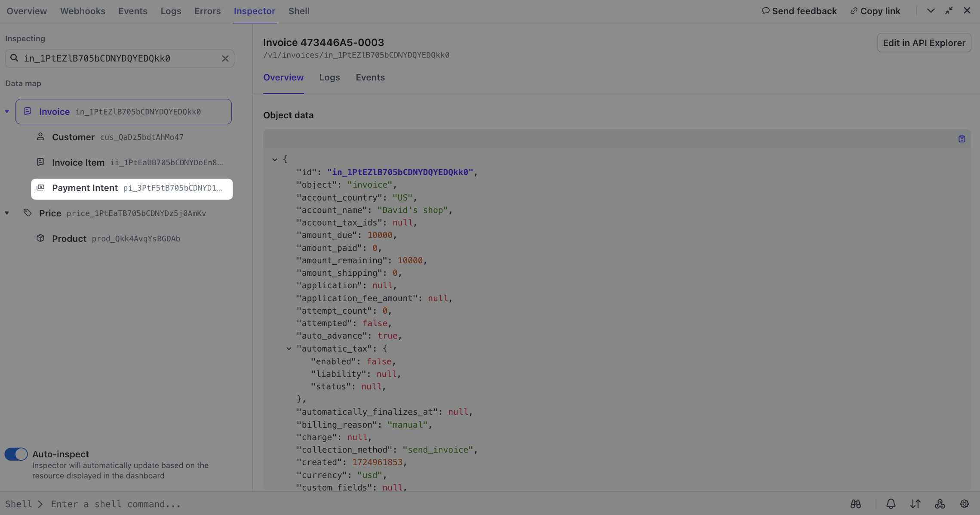This screenshot has width=980, height=515.
Task: Collapse the automatic_tax JSON object
Action: coord(289,348)
